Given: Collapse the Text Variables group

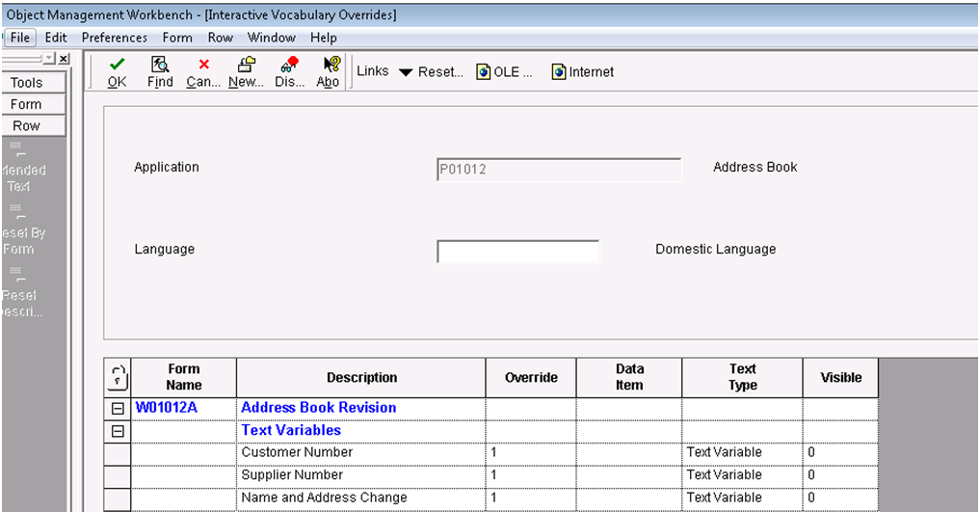Looking at the screenshot, I should [118, 431].
